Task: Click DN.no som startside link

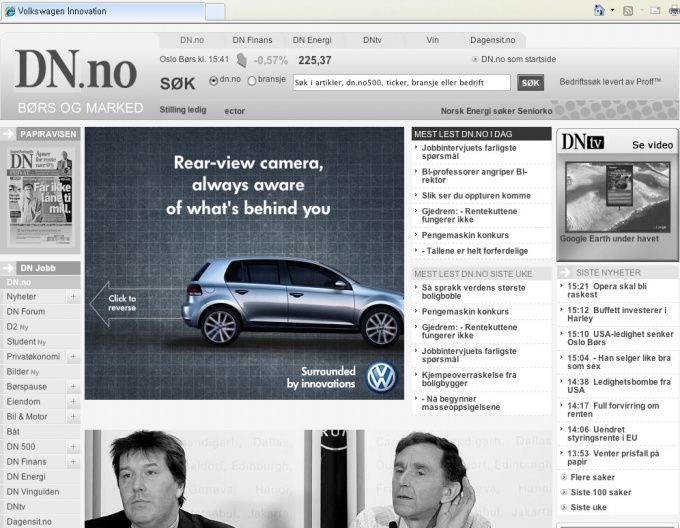Action: click(x=518, y=59)
